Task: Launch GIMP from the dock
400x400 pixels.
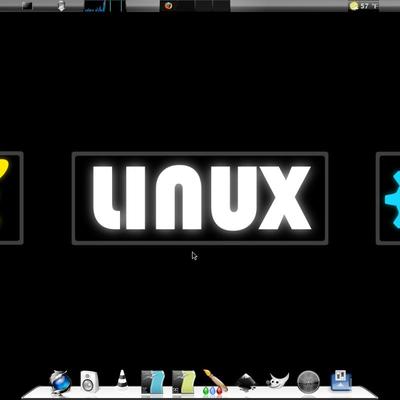Action: pyautogui.click(x=277, y=381)
